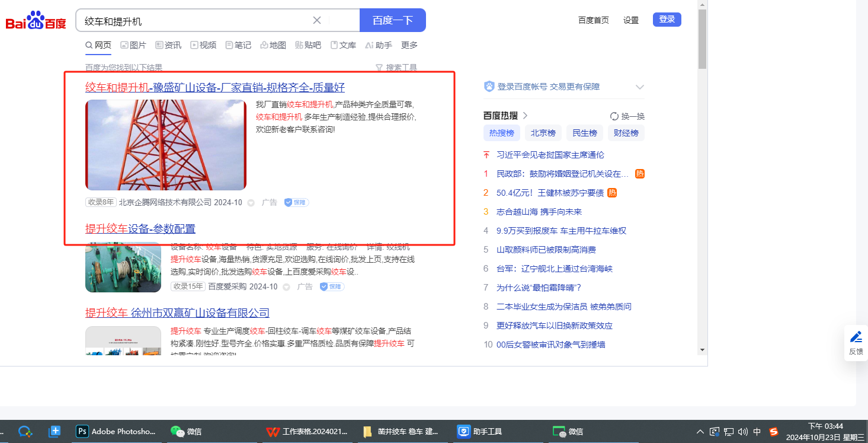Switch to the 图片 tab
868x443 pixels.
click(133, 45)
